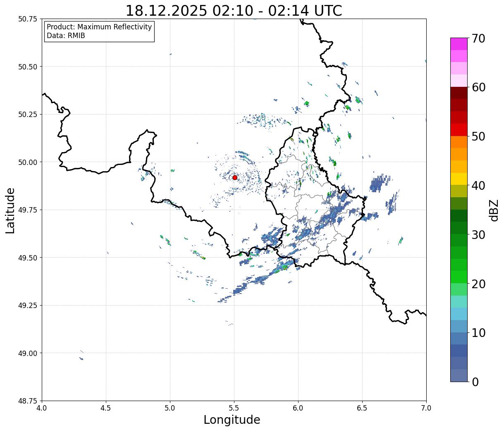Click the latitude tick label 49.50

[x=28, y=258]
